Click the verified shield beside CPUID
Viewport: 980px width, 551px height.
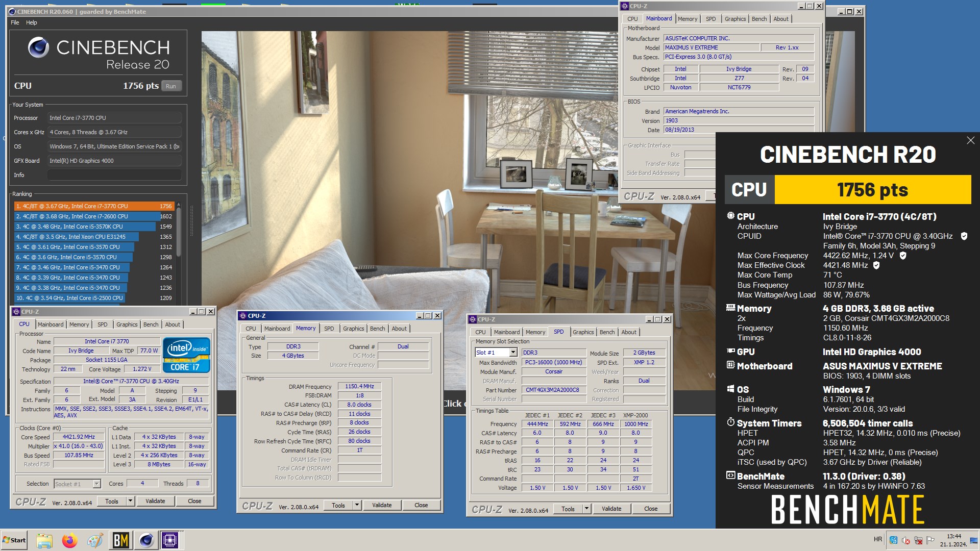pyautogui.click(x=964, y=236)
